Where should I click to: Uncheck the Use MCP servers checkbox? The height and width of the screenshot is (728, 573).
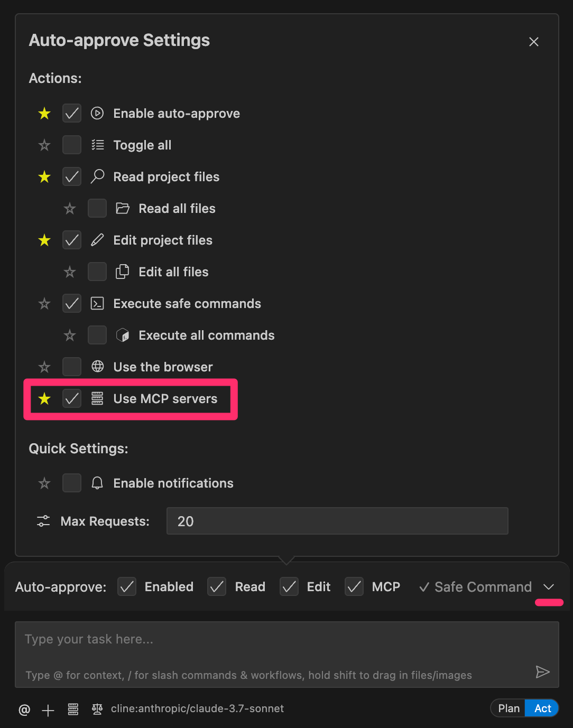tap(72, 399)
